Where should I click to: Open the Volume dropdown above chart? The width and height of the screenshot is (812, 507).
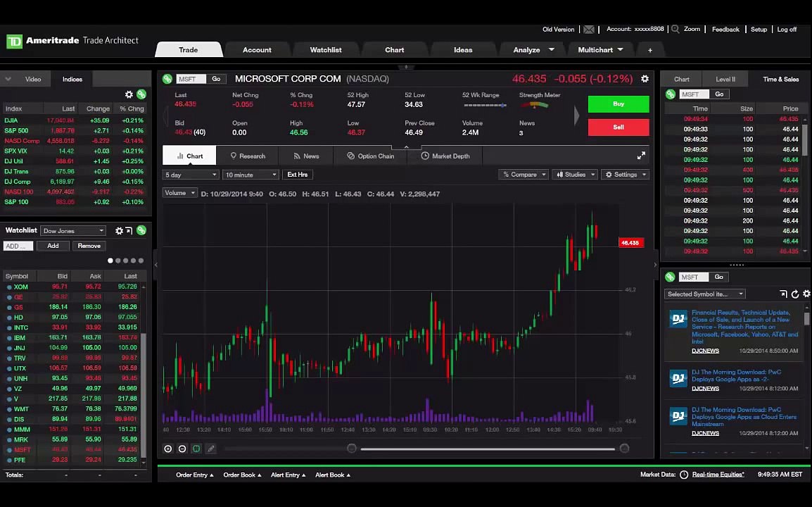(x=179, y=193)
